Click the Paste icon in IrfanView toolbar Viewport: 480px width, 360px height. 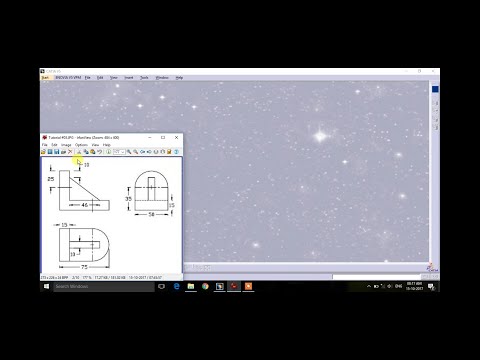coord(93,152)
